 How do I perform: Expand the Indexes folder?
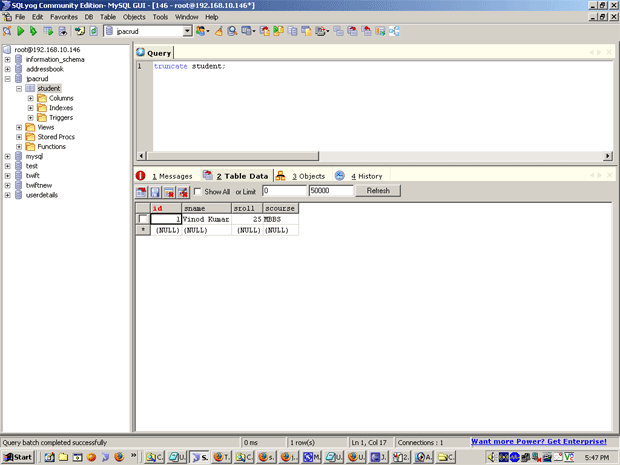coord(30,108)
